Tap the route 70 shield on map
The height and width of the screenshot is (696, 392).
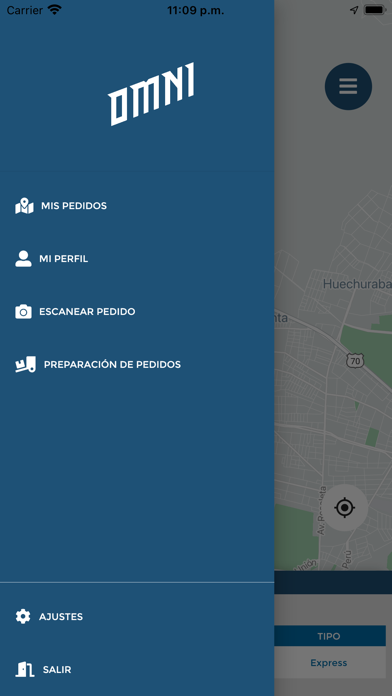[x=355, y=360]
